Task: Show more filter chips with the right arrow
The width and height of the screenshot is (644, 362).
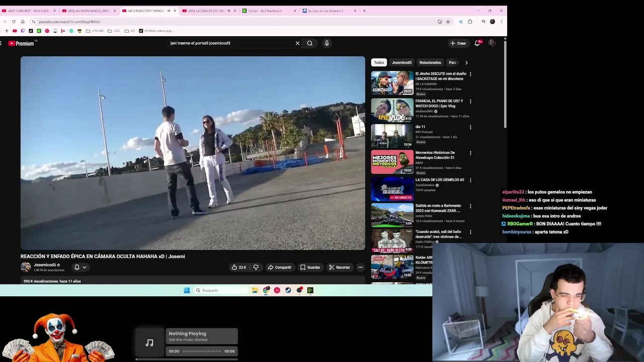Action: [466, 63]
